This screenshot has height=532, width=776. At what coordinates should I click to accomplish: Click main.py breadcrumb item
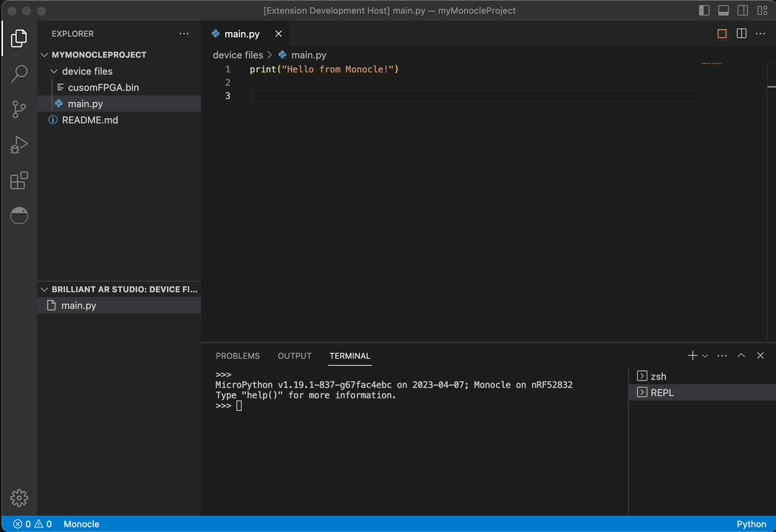[x=302, y=55]
